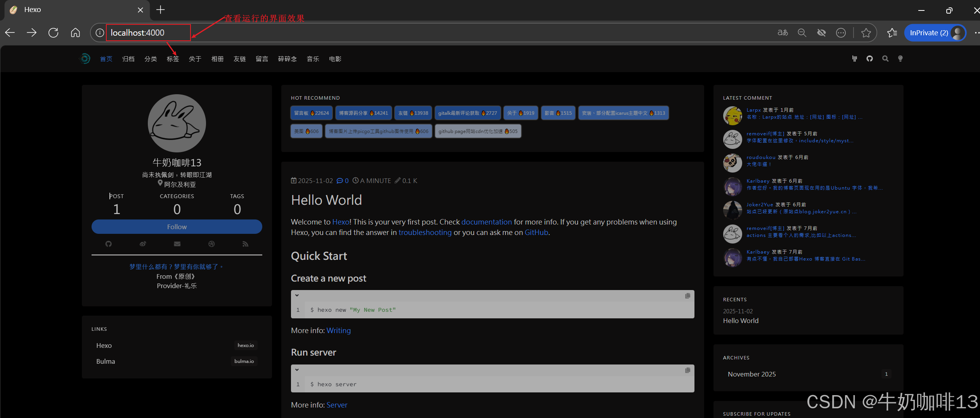Toggle night mode lightbulb icon
Screen dimensions: 980x418
(900, 59)
